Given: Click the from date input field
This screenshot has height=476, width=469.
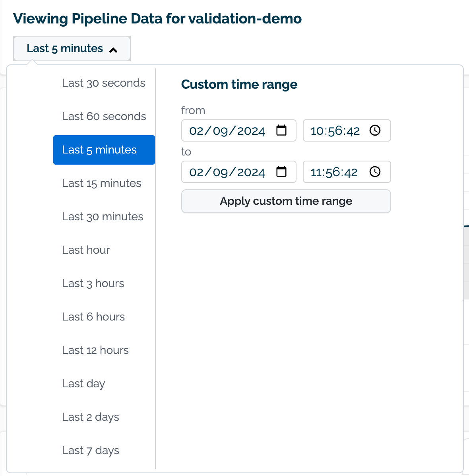Looking at the screenshot, I should [227, 130].
